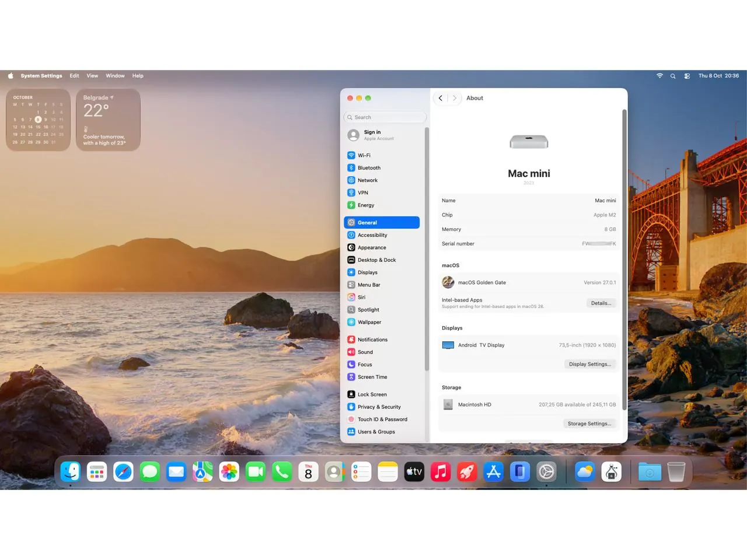The image size is (747, 560).
Task: Open FaceTime from the Dock
Action: click(256, 472)
